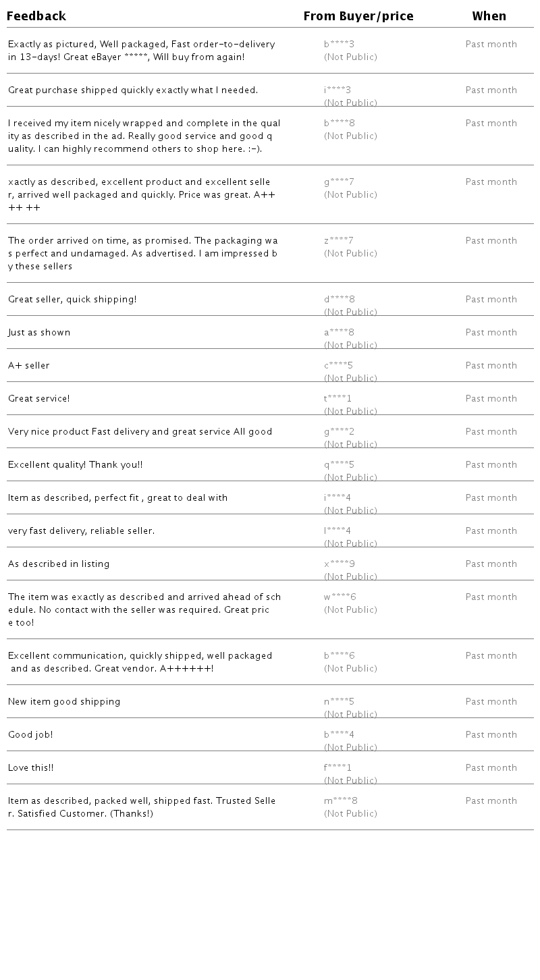The image size is (540, 980).
Task: Click the Feedback column header
Action: pyautogui.click(x=36, y=16)
